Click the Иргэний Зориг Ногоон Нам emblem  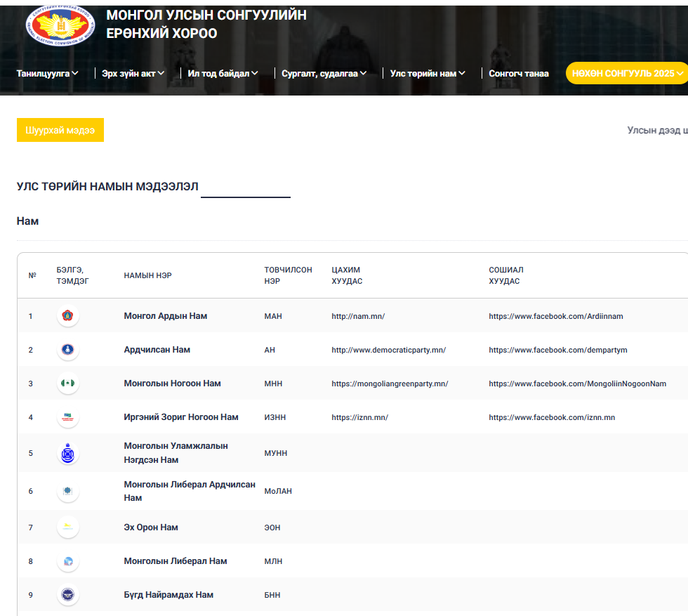coord(68,417)
